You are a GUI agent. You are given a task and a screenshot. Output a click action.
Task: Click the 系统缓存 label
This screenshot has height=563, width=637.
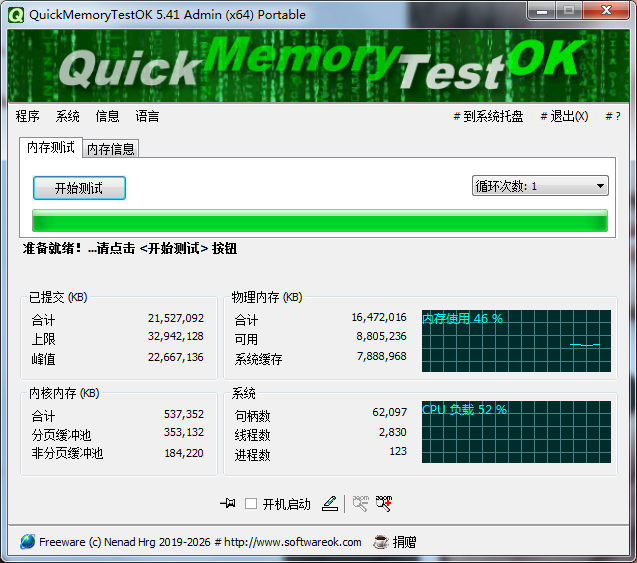point(258,359)
